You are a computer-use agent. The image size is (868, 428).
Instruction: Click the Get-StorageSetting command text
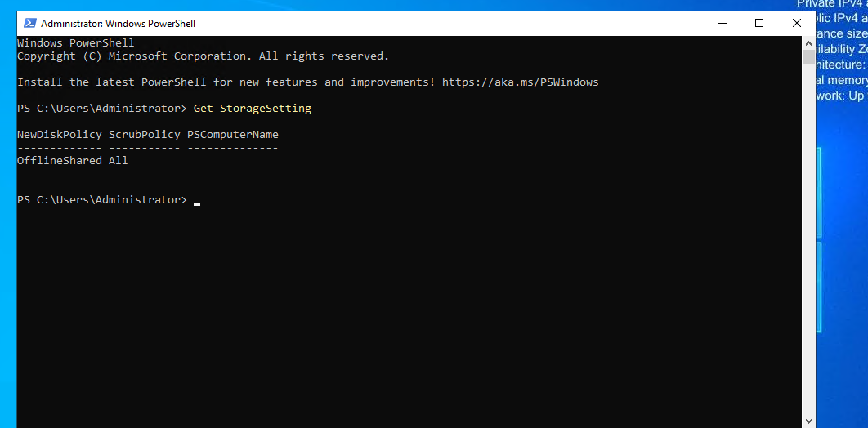[253, 109]
